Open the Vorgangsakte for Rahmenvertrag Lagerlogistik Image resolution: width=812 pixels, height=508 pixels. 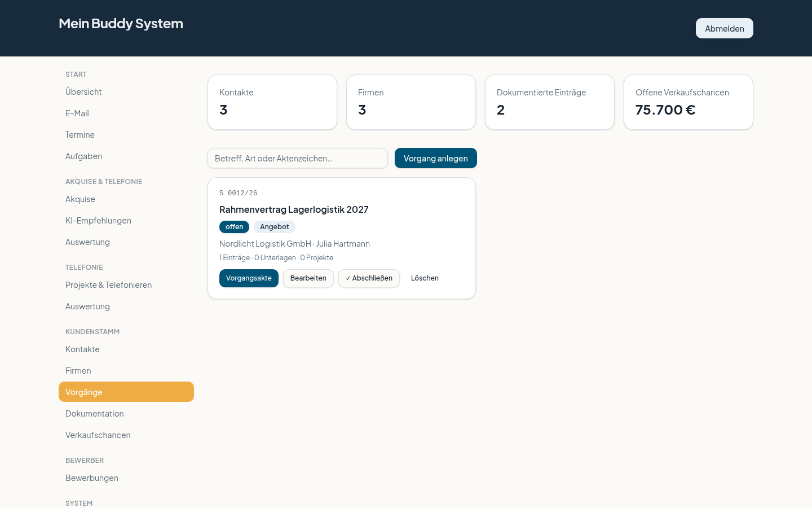(249, 278)
